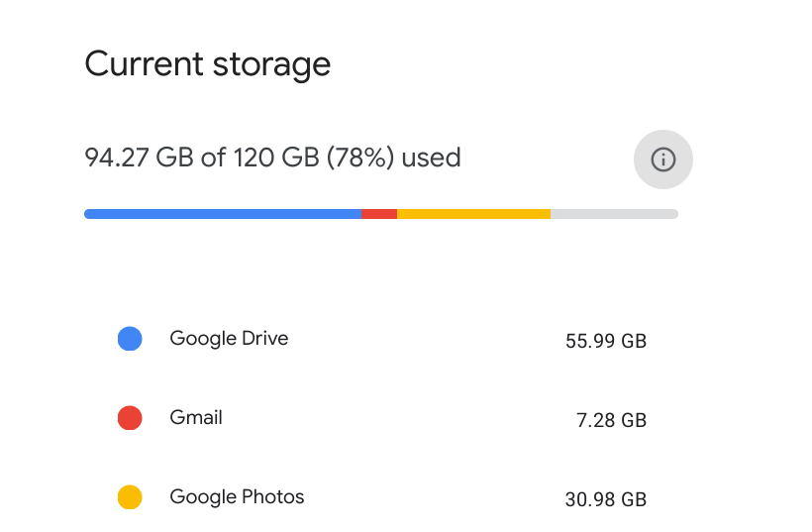
Task: Click the yellow Google Photos dot
Action: point(130,497)
